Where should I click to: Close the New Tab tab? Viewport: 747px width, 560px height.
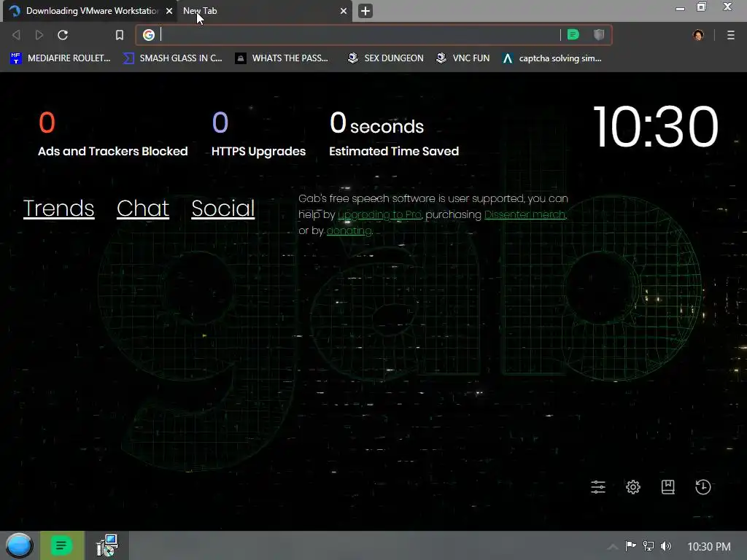(344, 10)
